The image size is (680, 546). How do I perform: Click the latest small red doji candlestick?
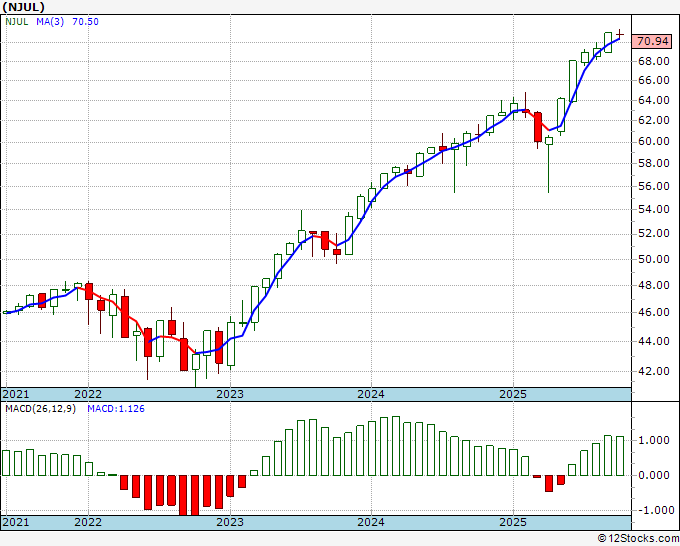620,34
